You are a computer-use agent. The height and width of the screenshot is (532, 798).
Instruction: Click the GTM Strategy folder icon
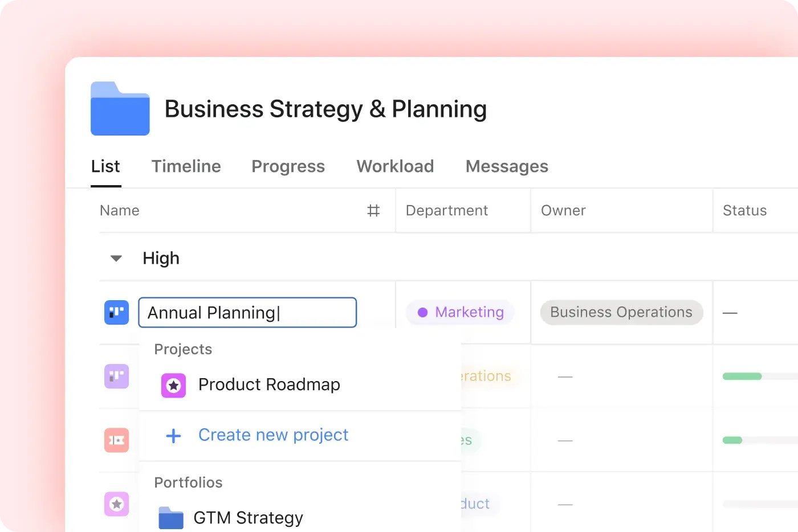tap(171, 518)
